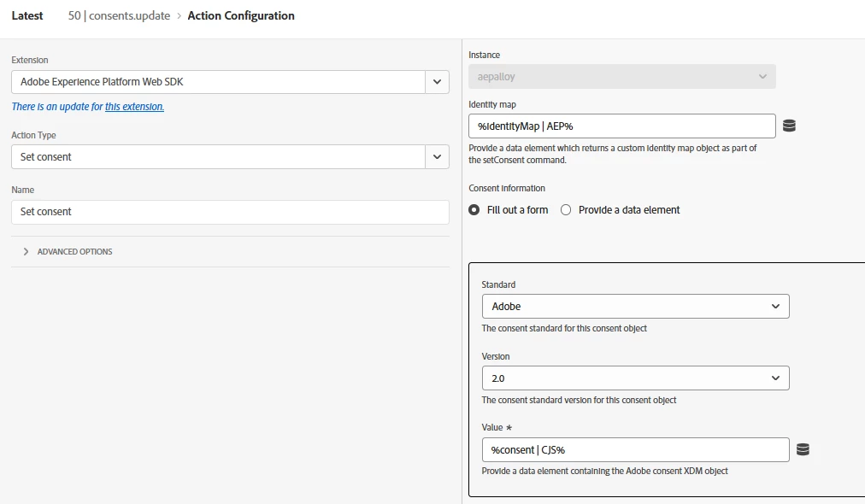865x504 pixels.
Task: Select the 'Fill out a form' option
Action: 474,210
